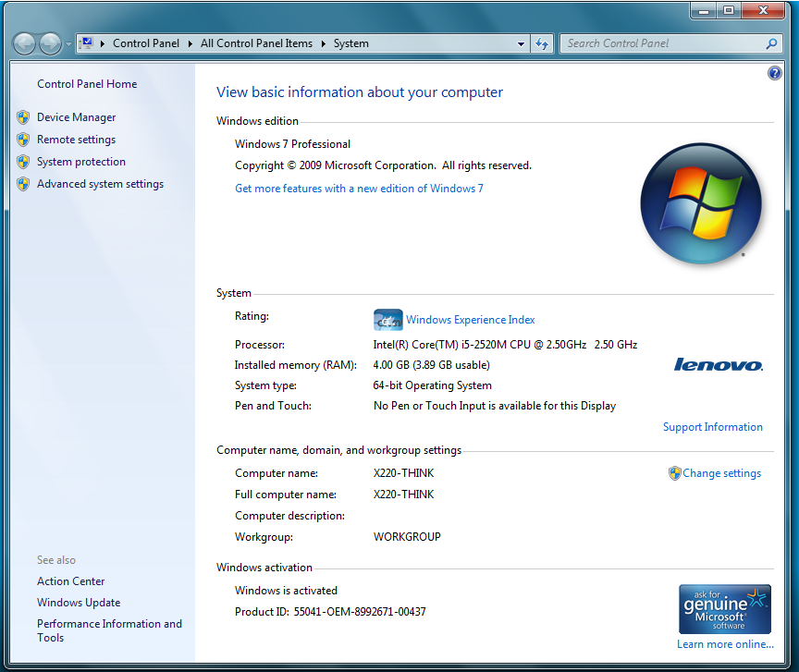
Task: Click the Windows 7 Professional edition text
Action: tap(292, 144)
